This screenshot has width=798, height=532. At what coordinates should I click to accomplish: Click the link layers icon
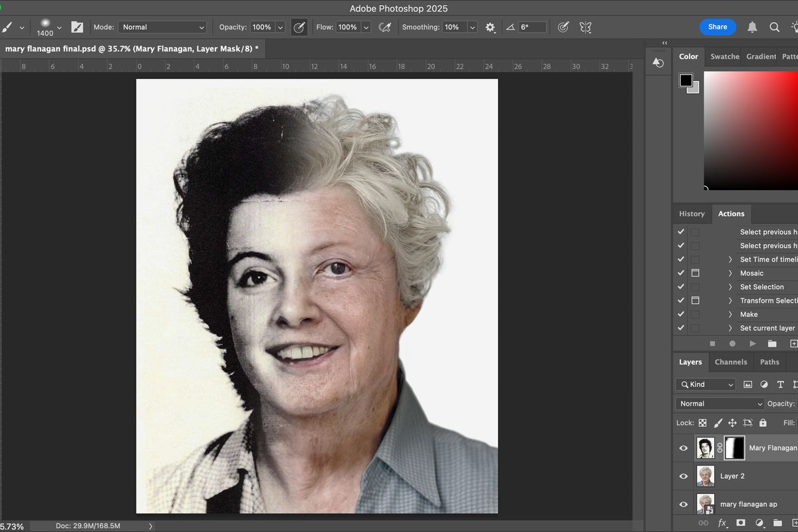[704, 523]
